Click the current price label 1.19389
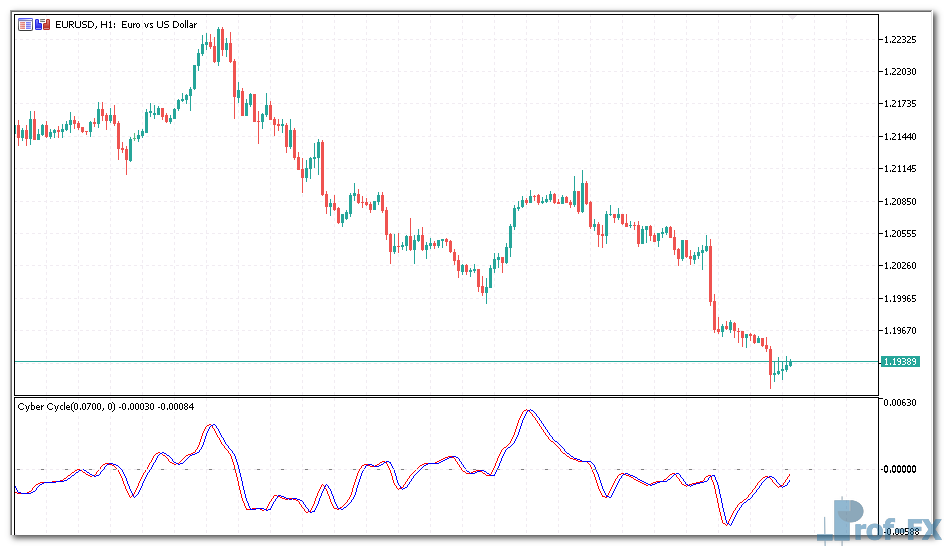944x546 pixels. (901, 361)
